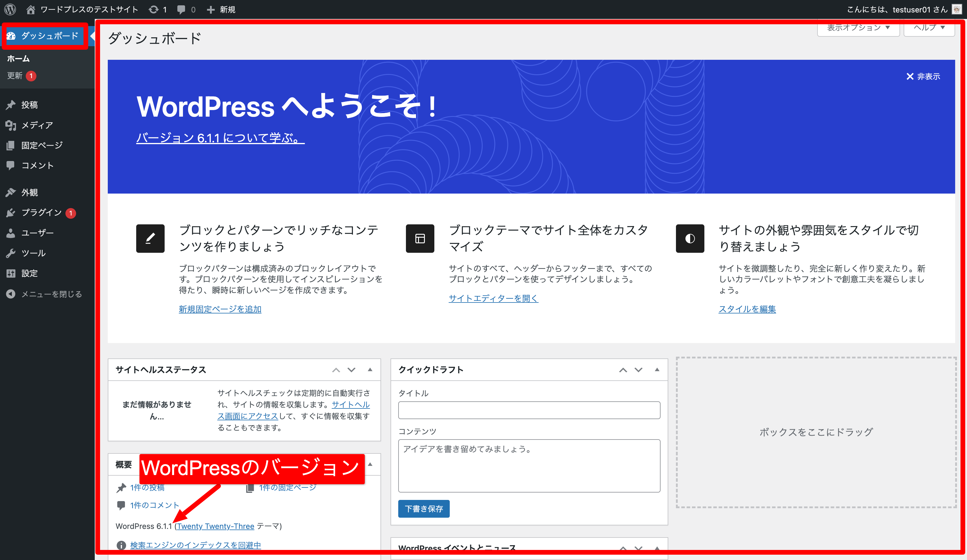Click the layout block theme icon

pos(420,238)
